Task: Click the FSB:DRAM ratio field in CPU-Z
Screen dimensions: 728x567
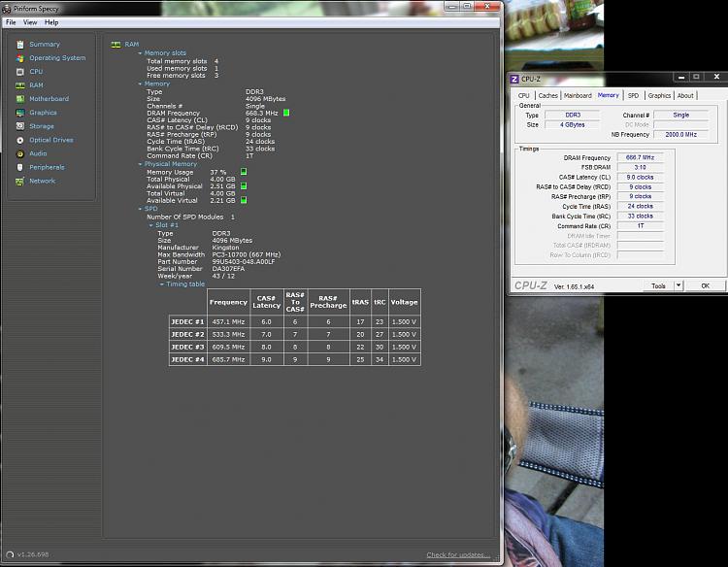Action: pyautogui.click(x=640, y=168)
